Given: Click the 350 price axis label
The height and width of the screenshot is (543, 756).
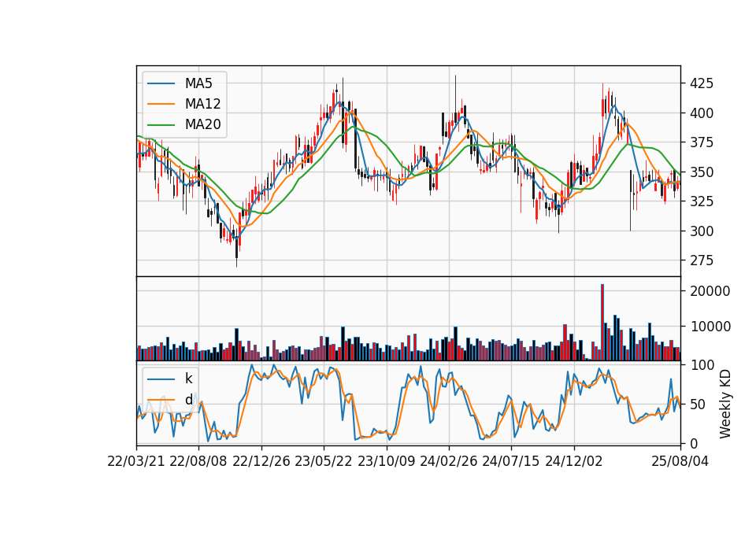Looking at the screenshot, I should (x=702, y=172).
